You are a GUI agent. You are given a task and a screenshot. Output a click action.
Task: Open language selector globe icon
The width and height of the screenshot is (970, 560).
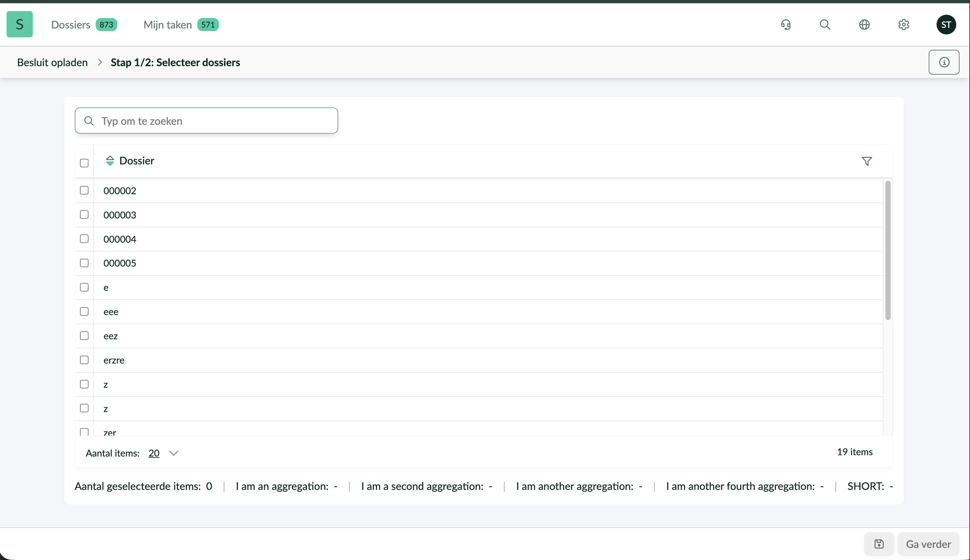(x=864, y=25)
